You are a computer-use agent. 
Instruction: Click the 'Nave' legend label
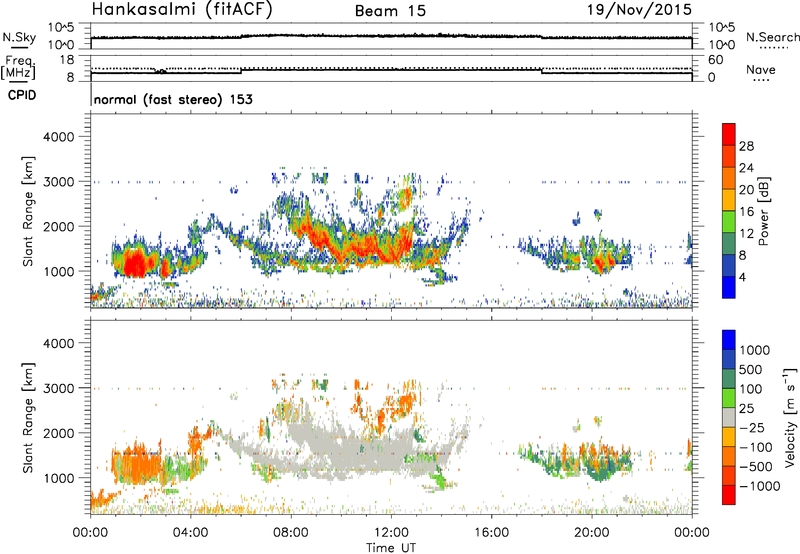(761, 69)
